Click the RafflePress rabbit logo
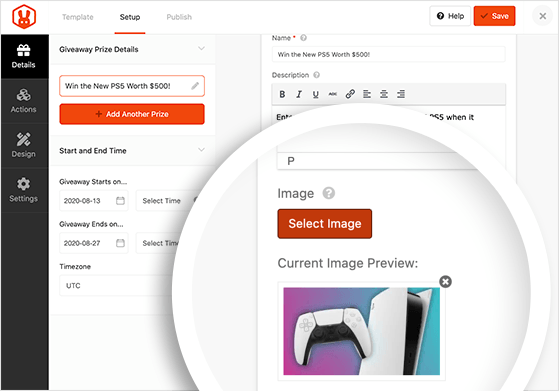The width and height of the screenshot is (559, 391). pyautogui.click(x=24, y=17)
